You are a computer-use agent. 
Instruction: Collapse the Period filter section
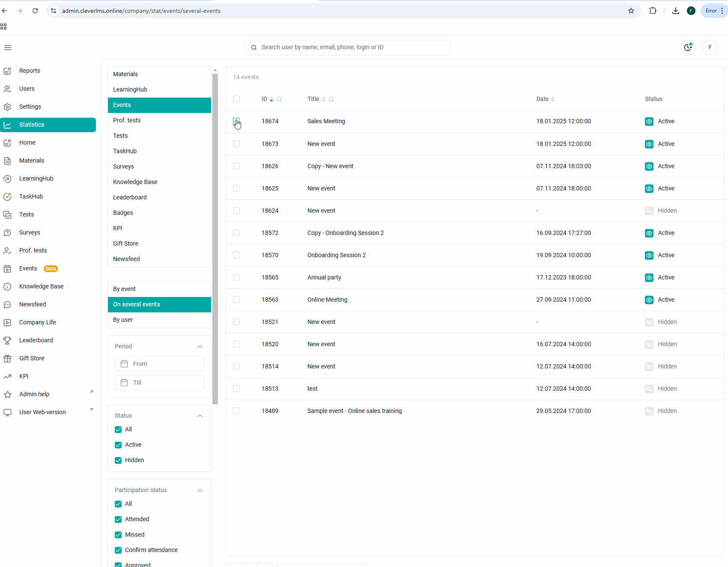coord(200,347)
